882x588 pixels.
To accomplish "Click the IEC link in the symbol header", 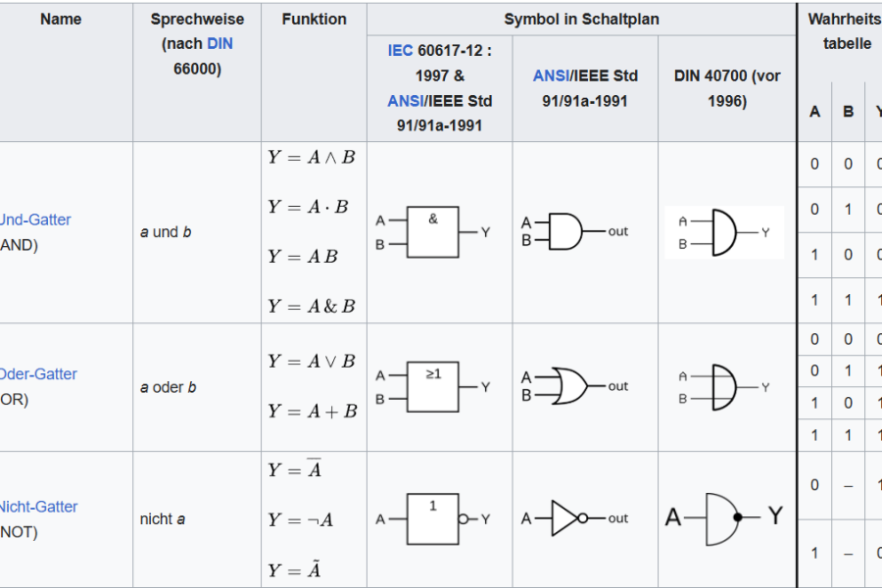I will point(401,50).
